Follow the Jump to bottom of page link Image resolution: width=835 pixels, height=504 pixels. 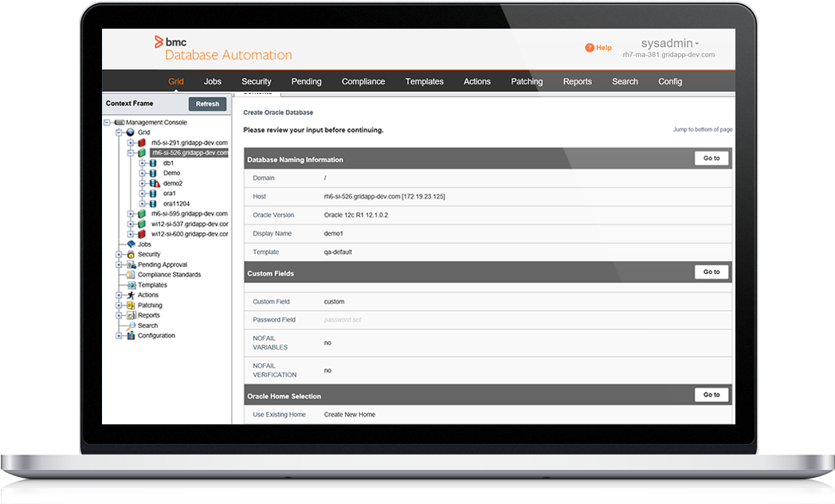(703, 129)
